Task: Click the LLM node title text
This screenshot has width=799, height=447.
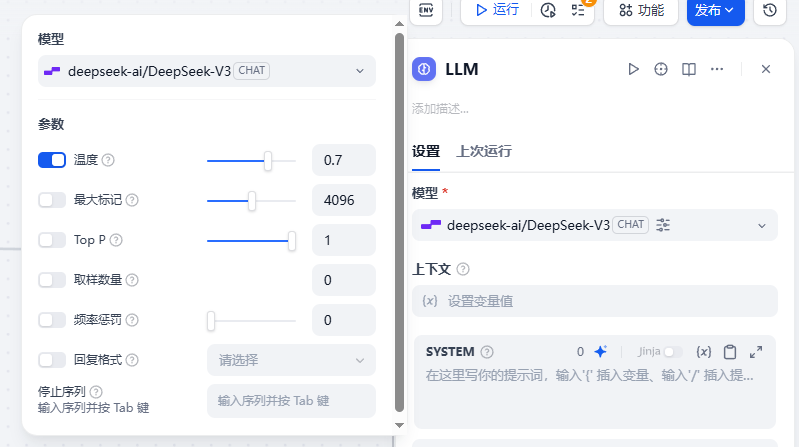Action: tap(462, 69)
